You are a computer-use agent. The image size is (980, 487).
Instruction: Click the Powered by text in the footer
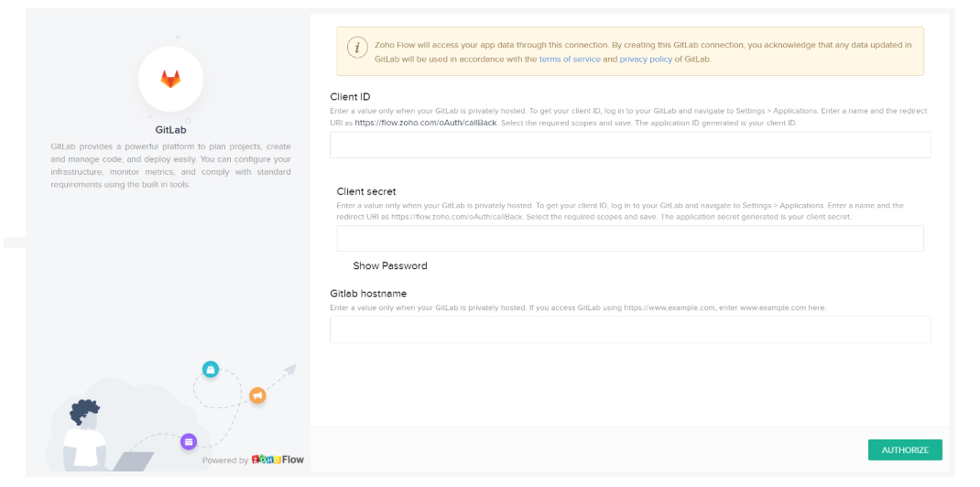tap(225, 460)
